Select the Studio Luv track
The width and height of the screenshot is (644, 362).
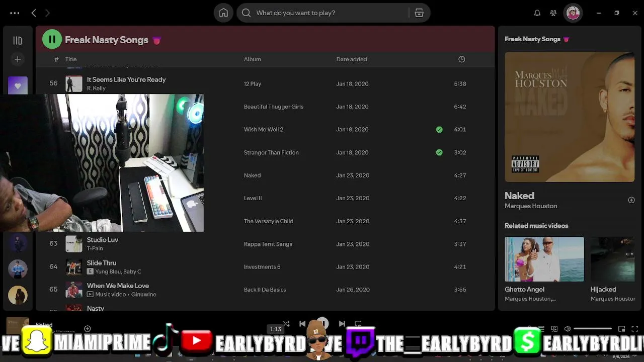click(103, 240)
